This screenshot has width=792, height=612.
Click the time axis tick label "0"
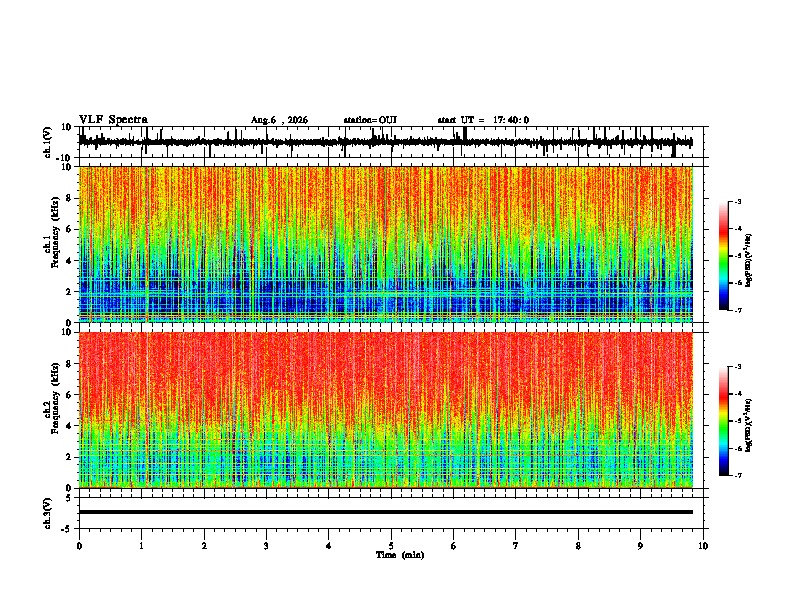[79, 546]
